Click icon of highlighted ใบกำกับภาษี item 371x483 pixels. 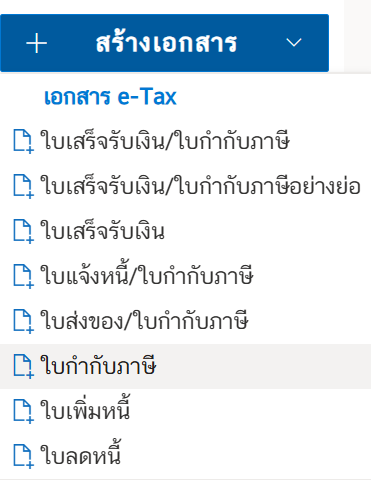point(23,366)
